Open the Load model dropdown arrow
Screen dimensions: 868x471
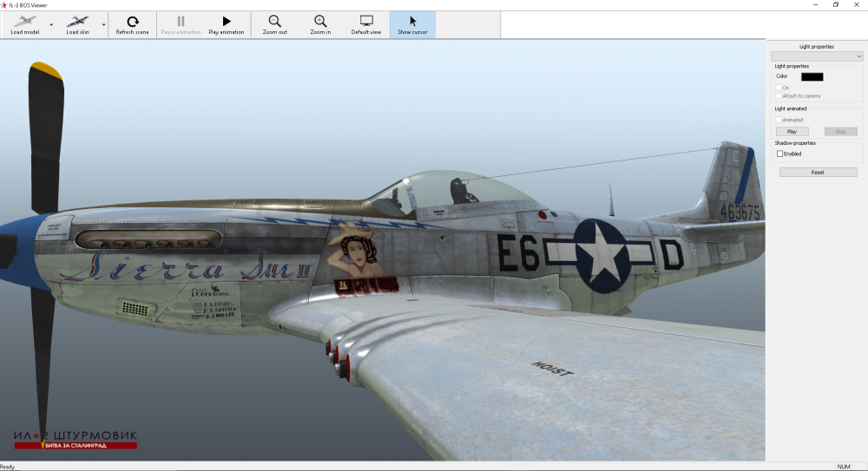51,25
